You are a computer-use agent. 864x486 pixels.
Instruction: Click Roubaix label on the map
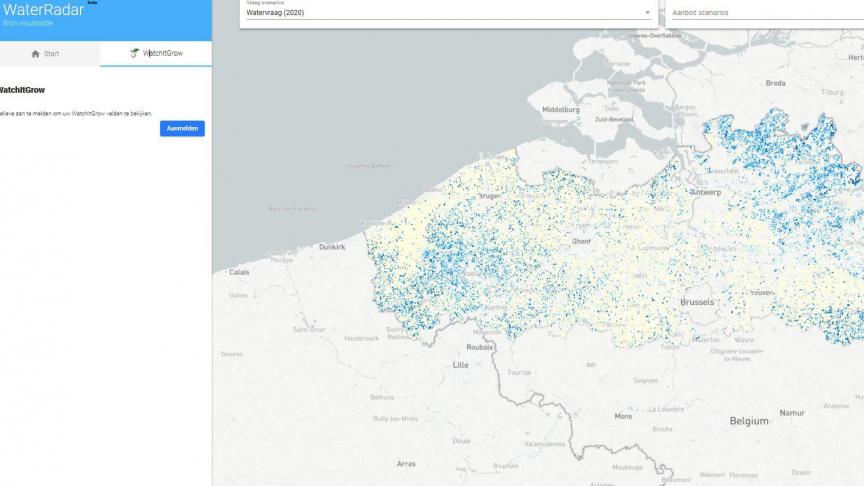479,347
